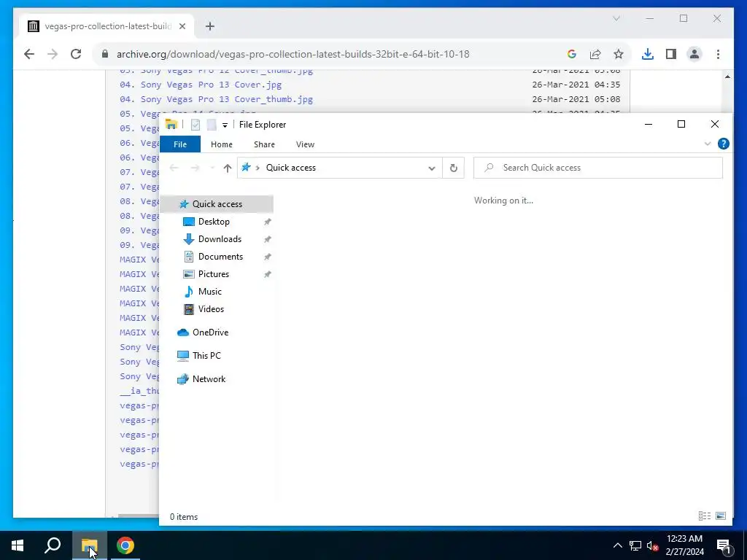Click the pin icon beside Downloads

tap(268, 239)
